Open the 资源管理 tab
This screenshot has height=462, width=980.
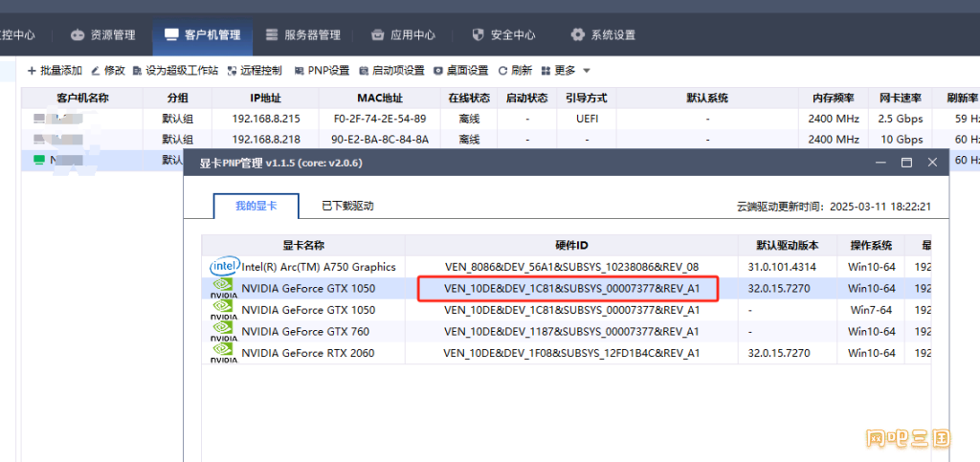(x=102, y=35)
